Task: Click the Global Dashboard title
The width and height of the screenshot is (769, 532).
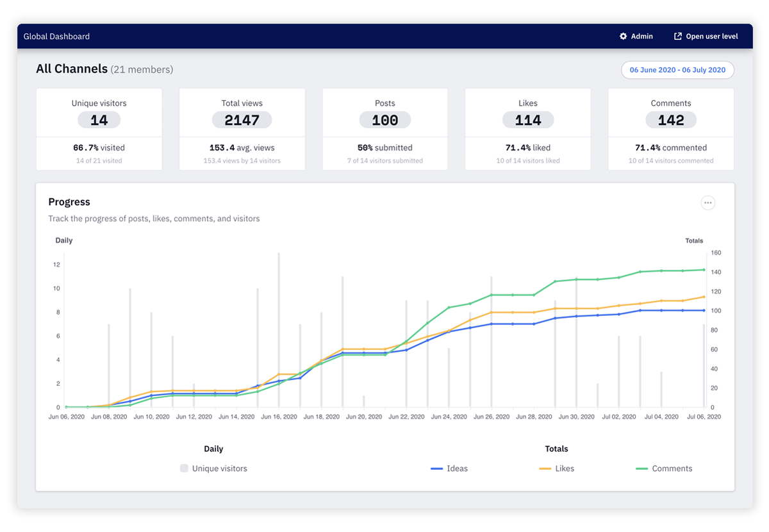Action: pos(56,37)
